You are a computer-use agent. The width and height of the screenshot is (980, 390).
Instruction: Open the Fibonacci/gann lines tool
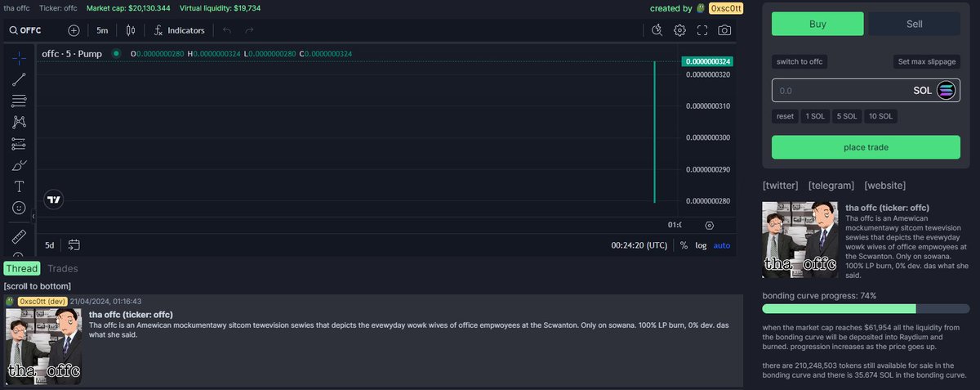click(x=19, y=101)
